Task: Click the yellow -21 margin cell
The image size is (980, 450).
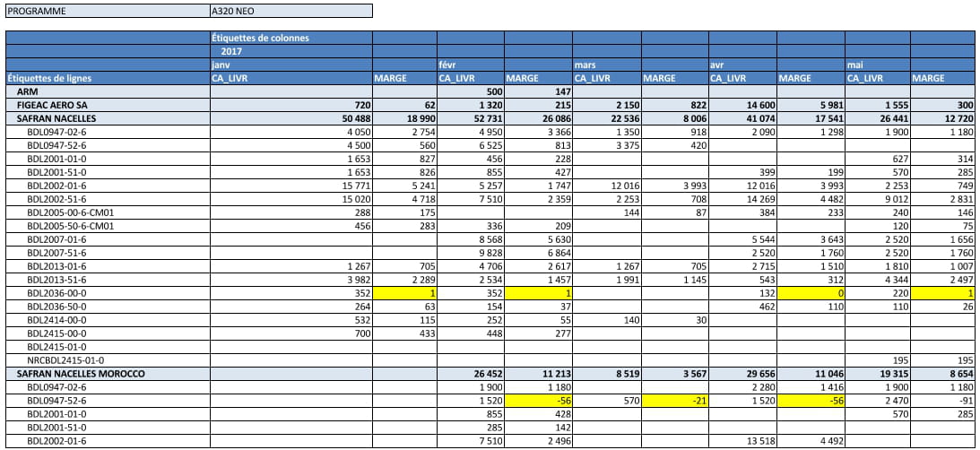Action: [674, 400]
